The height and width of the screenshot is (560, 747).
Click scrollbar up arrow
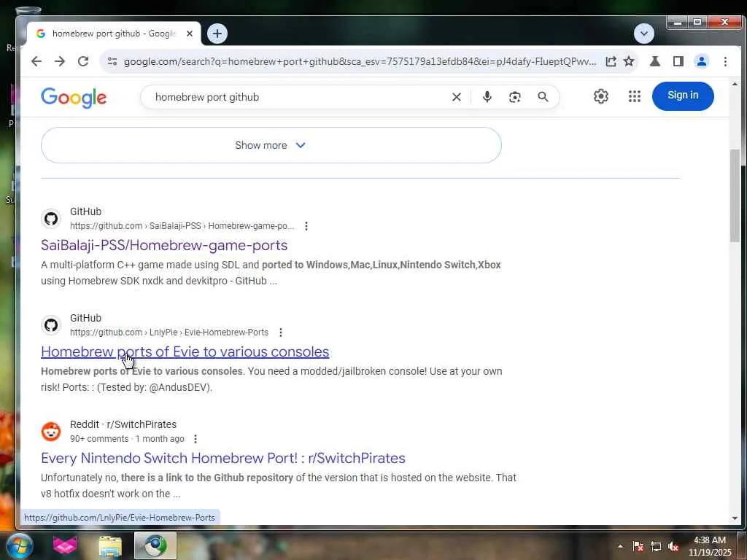(x=735, y=85)
